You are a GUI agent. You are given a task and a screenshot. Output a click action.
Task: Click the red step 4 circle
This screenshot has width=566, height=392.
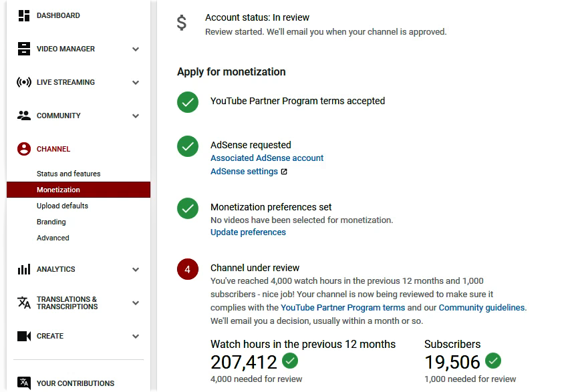coord(188,269)
